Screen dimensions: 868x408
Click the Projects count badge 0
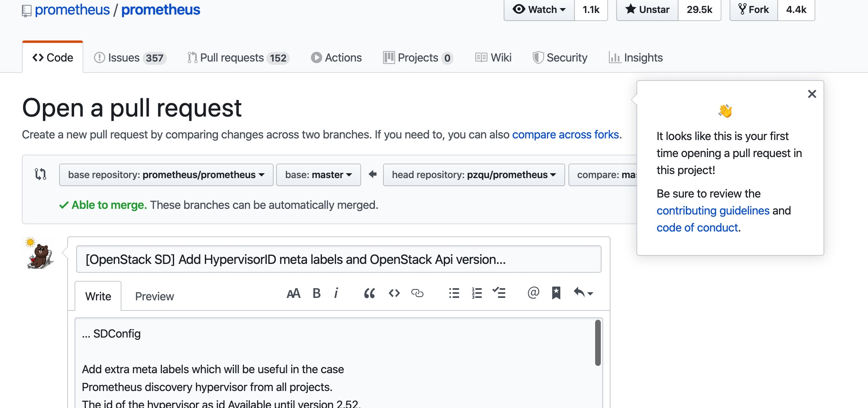(447, 58)
